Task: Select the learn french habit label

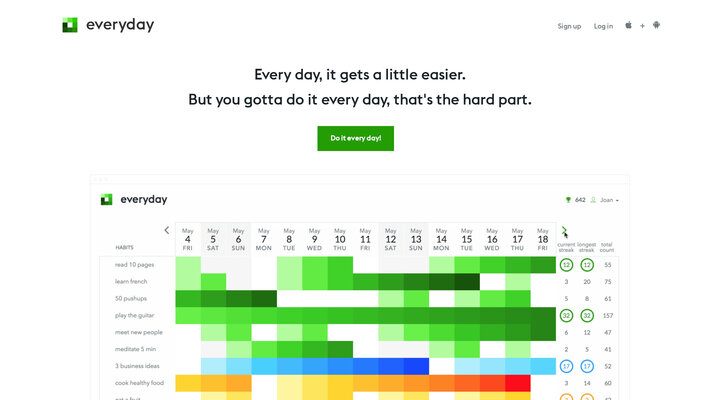Action: pos(130,282)
